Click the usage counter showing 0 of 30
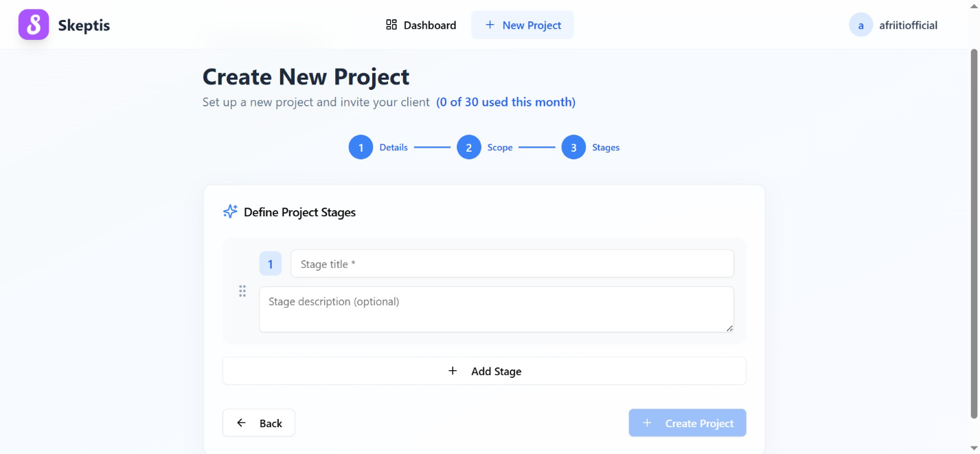The height and width of the screenshot is (454, 980). tap(506, 102)
